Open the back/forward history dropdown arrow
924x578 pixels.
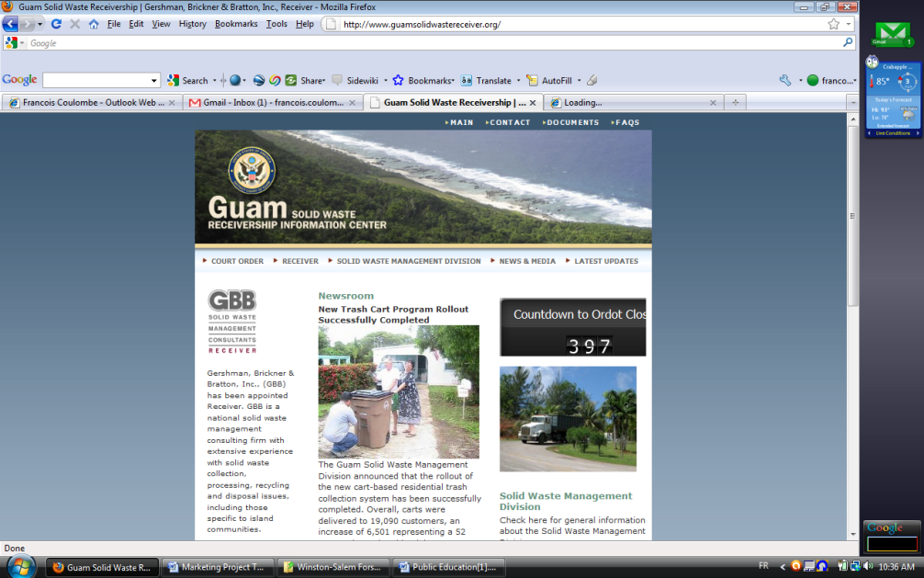39,24
